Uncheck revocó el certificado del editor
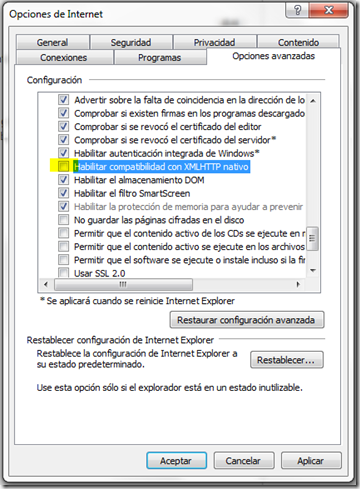Screen dimensions: 360x489 tap(63, 126)
